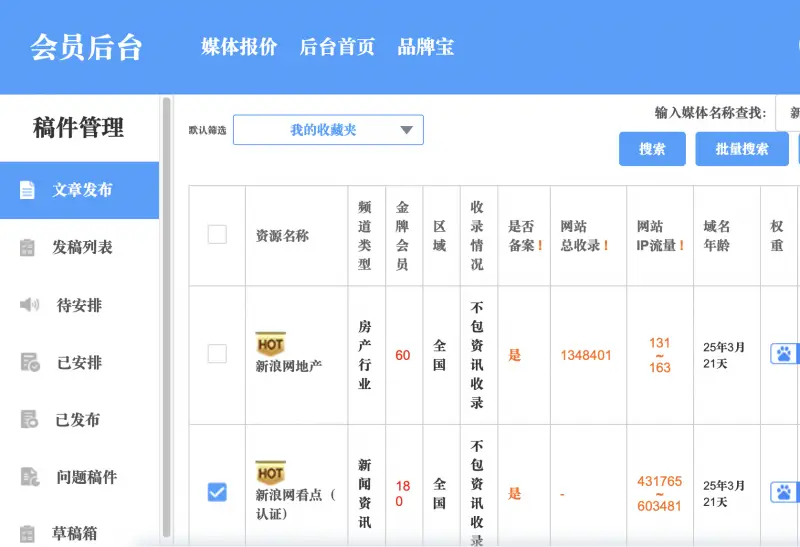Select 已发布 in the sidebar

point(80,419)
